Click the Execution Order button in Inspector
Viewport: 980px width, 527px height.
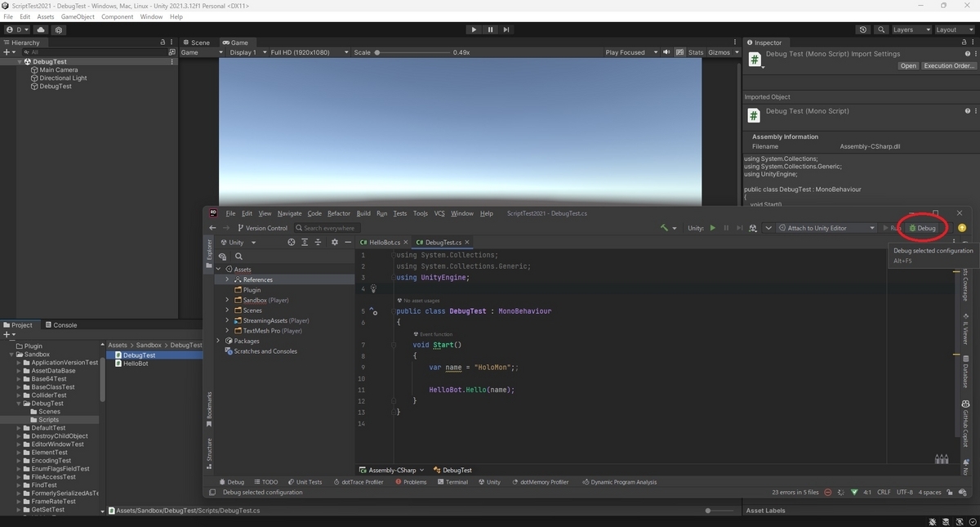948,65
